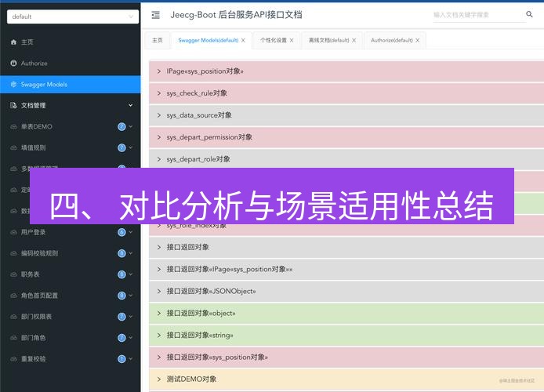Close the 离线文档(default) tab
The width and height of the screenshot is (544, 392).
tap(354, 40)
